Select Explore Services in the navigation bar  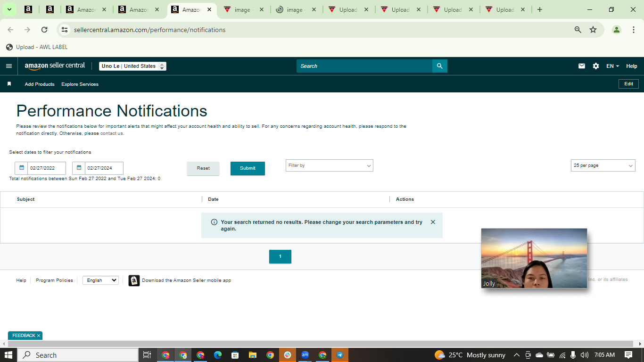(x=80, y=84)
